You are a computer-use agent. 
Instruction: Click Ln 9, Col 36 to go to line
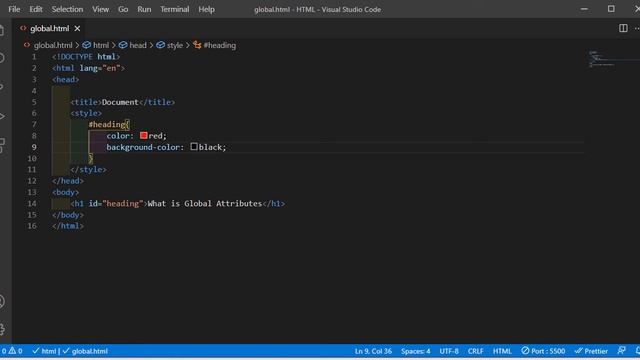click(373, 351)
